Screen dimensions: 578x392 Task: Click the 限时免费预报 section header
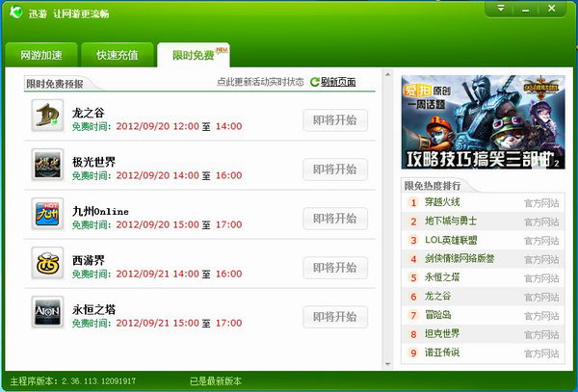click(55, 84)
